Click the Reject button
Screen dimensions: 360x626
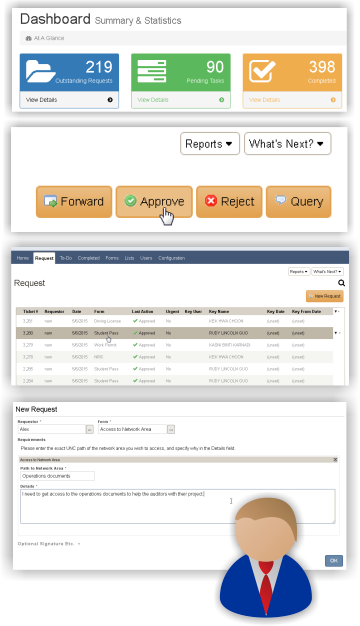229,202
